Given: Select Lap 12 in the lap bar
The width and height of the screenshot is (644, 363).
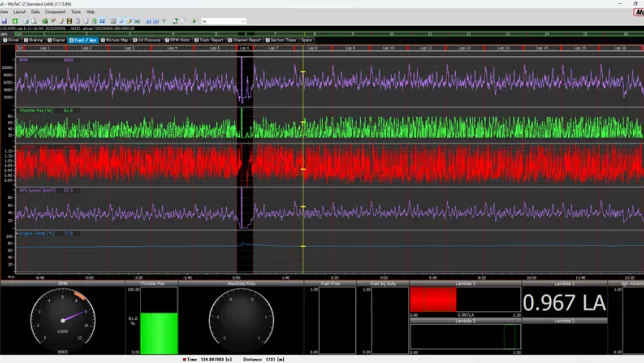Looking at the screenshot, I should point(465,48).
